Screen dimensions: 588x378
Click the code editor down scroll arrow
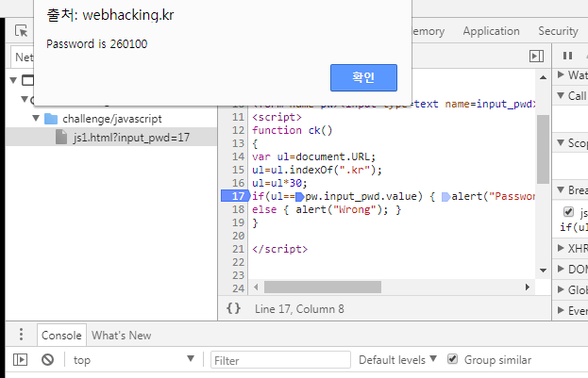coord(543,271)
